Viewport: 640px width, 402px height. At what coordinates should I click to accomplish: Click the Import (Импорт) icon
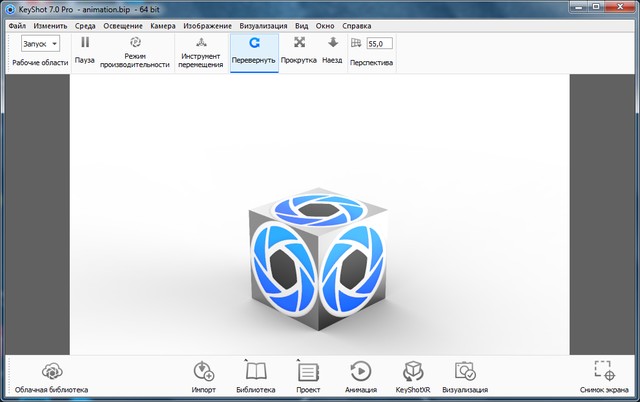coord(203,371)
